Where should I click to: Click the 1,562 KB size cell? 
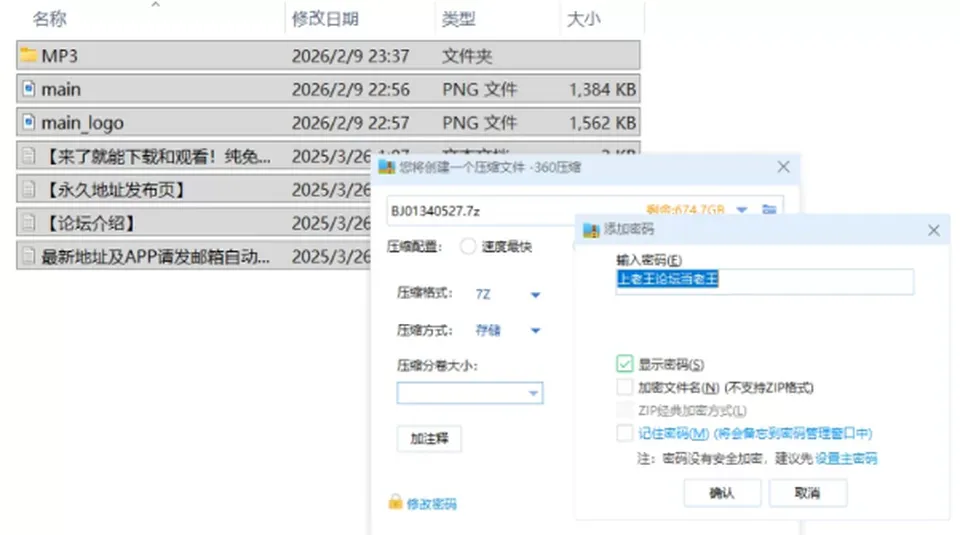(602, 122)
